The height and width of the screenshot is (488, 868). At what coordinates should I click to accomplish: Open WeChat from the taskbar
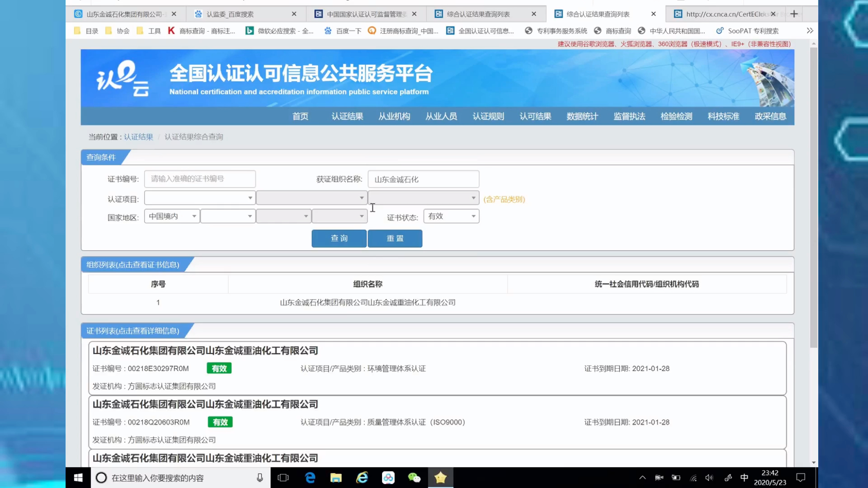click(x=414, y=478)
